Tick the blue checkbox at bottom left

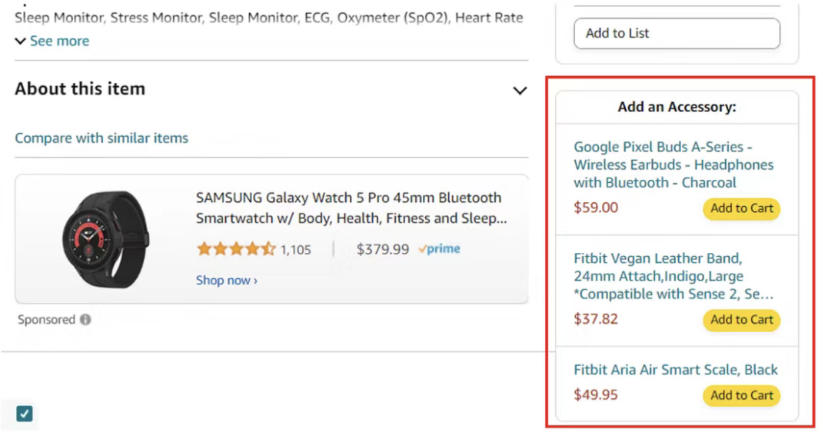pyautogui.click(x=25, y=414)
